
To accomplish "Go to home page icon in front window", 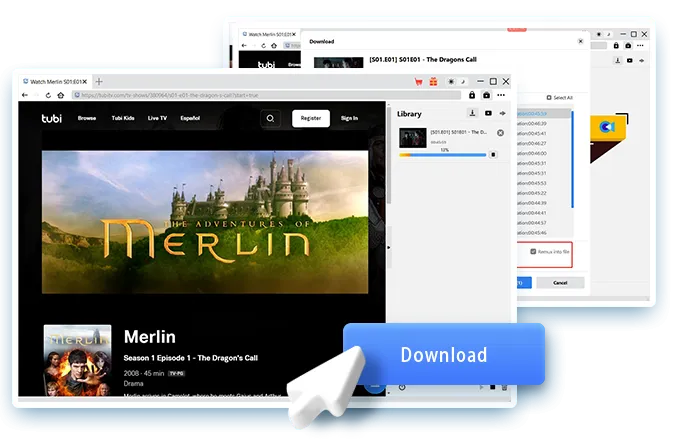I will [x=61, y=95].
